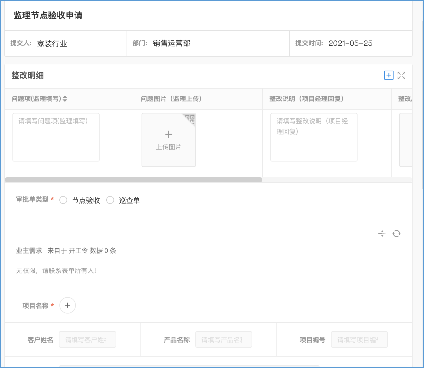This screenshot has width=424, height=369.
Task: Click the 监理节点验收申请 form title
Action: pos(48,15)
